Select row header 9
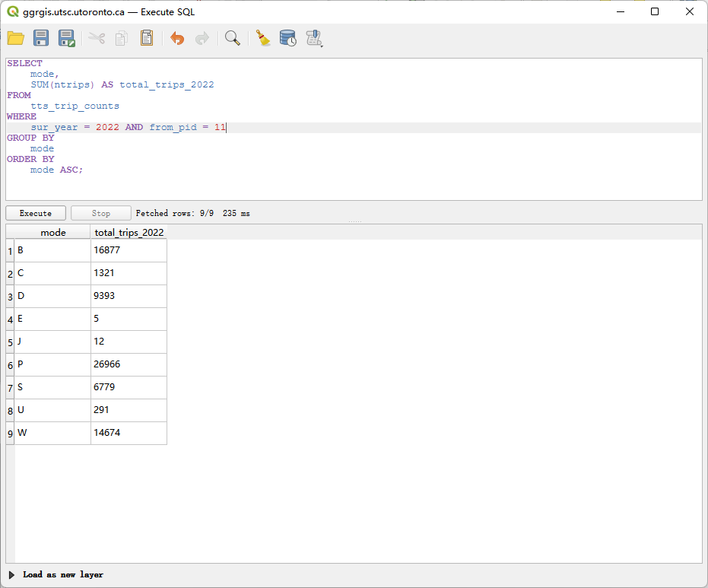Viewport: 708px width, 588px height. [x=10, y=434]
